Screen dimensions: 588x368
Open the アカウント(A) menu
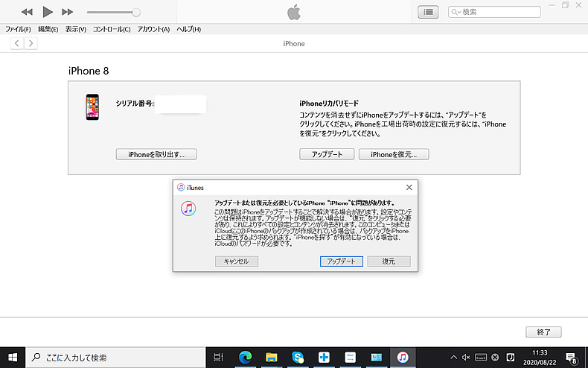point(153,29)
